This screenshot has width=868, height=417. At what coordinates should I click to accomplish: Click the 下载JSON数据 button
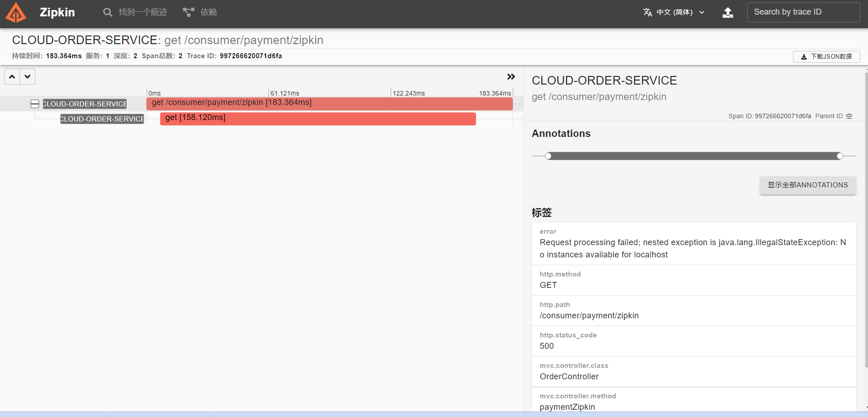pos(826,56)
